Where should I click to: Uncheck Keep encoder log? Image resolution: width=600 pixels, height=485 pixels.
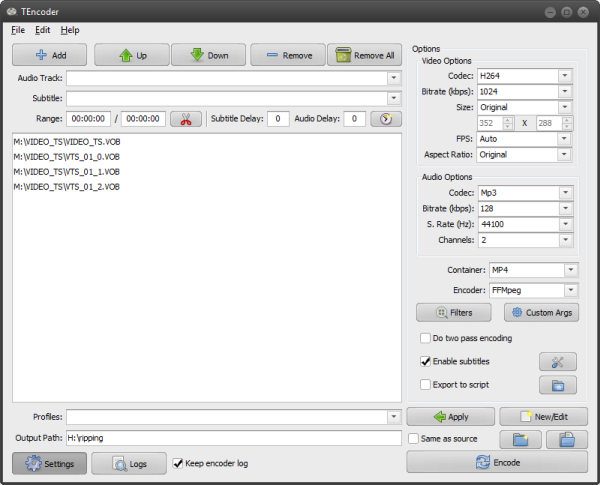[178, 464]
